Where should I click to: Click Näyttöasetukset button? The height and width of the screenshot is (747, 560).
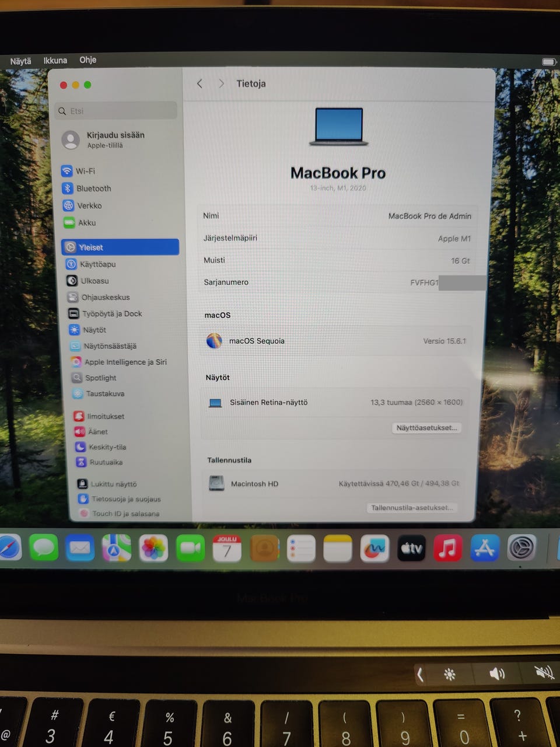click(x=426, y=428)
